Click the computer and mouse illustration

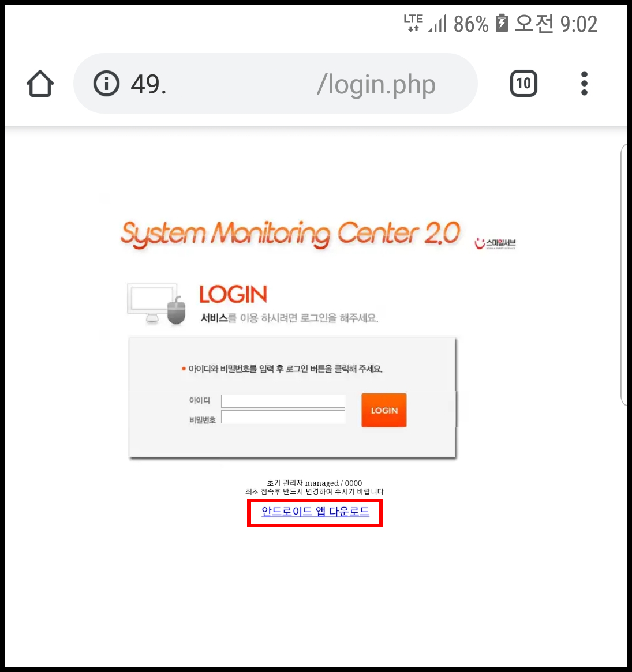coord(156,303)
